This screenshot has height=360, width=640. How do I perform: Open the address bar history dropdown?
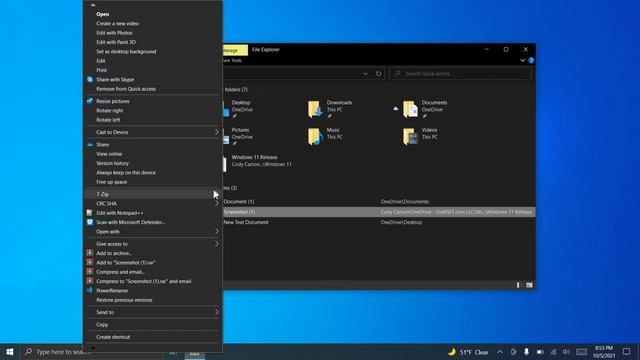365,73
